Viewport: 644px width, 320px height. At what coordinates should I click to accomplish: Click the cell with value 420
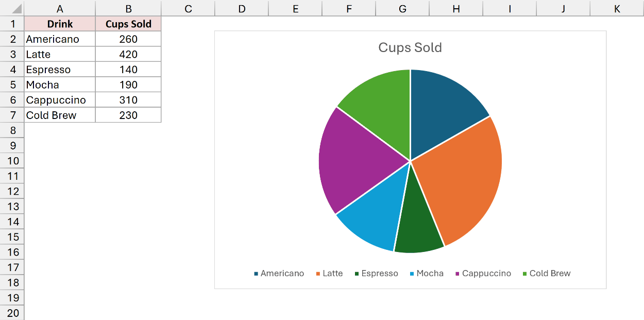click(128, 54)
